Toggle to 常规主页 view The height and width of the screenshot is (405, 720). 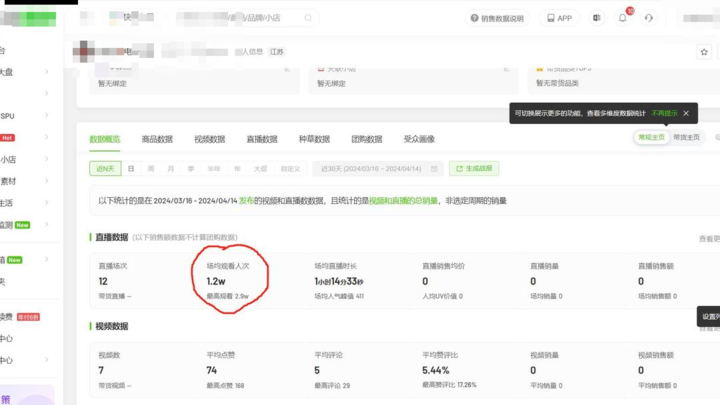(651, 137)
